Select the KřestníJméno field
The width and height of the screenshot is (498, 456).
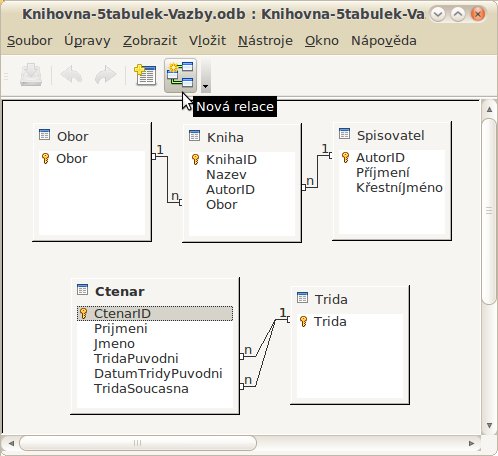[399, 187]
